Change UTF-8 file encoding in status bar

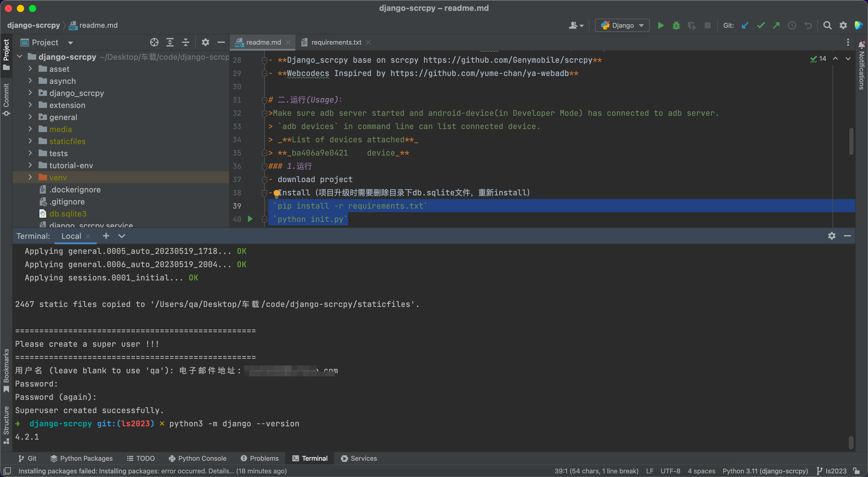click(x=670, y=471)
